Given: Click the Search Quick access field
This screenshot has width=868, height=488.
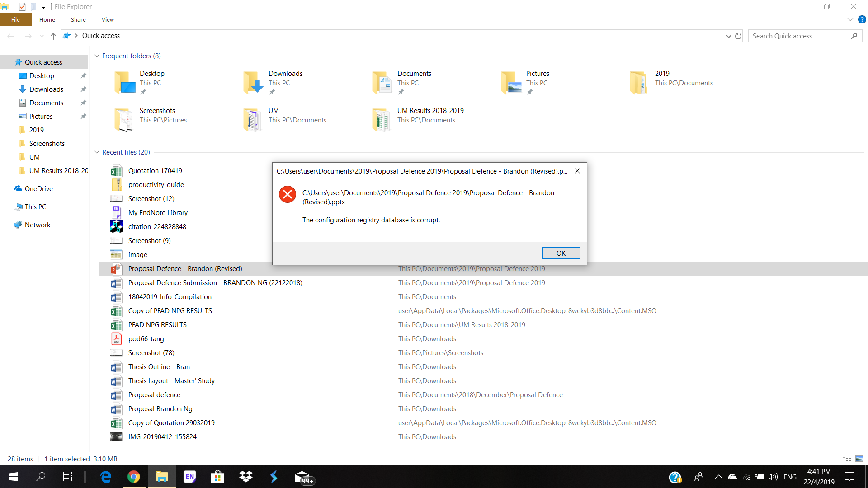Looking at the screenshot, I should (800, 36).
